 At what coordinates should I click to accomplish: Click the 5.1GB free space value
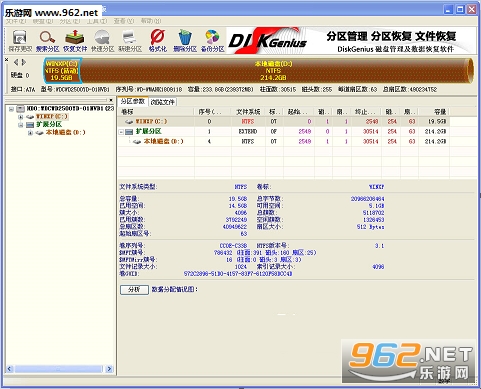pos(376,206)
